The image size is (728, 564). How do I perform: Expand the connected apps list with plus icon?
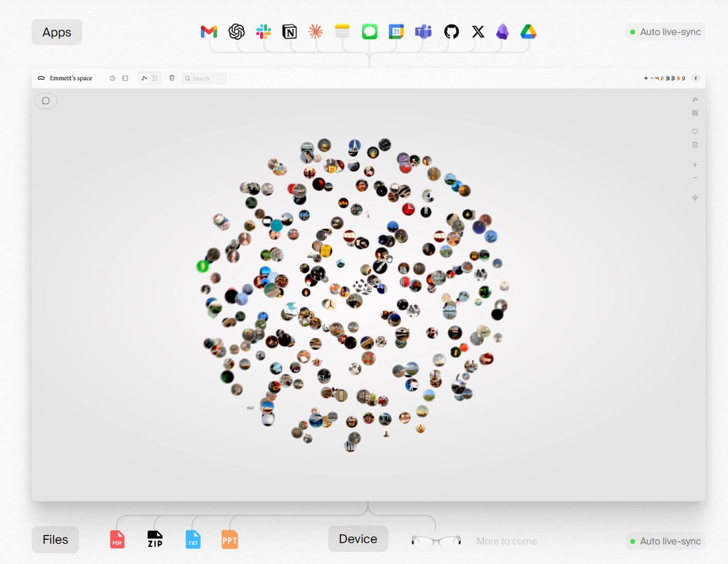(x=646, y=78)
